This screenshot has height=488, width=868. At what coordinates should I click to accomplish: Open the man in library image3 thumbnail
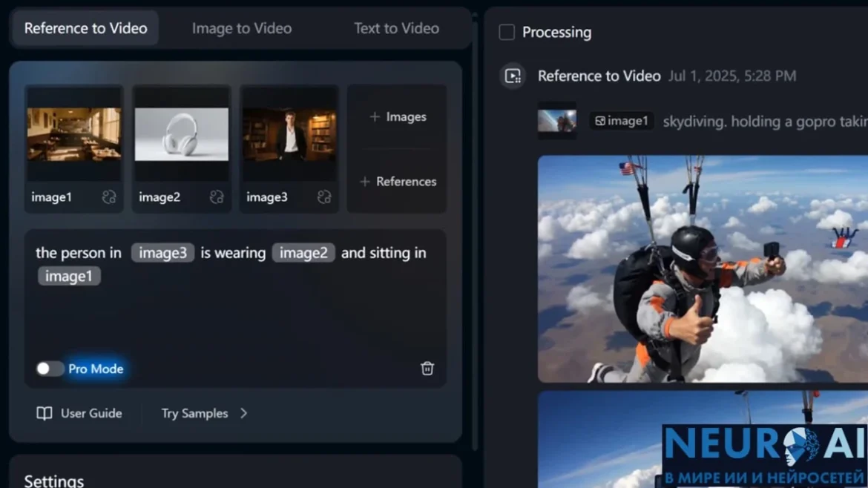(289, 134)
